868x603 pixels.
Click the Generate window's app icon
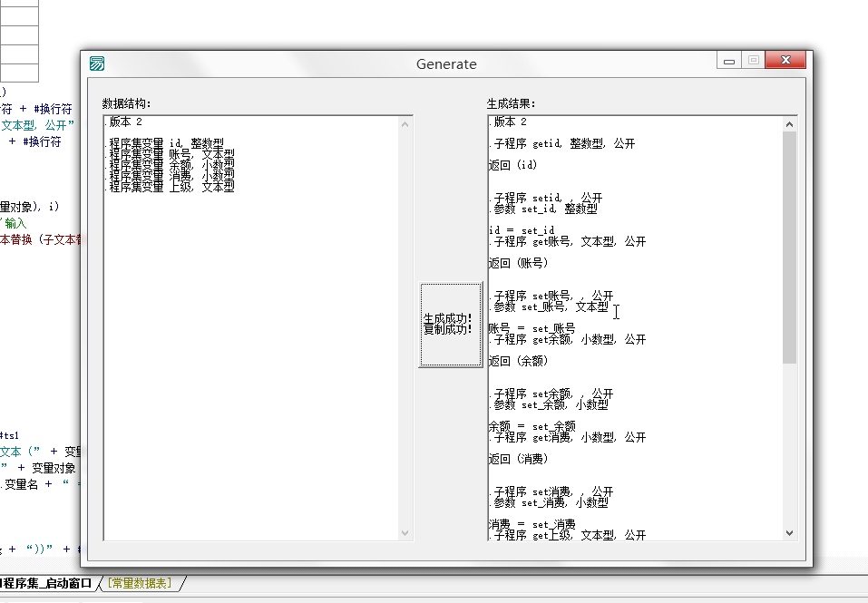click(97, 63)
